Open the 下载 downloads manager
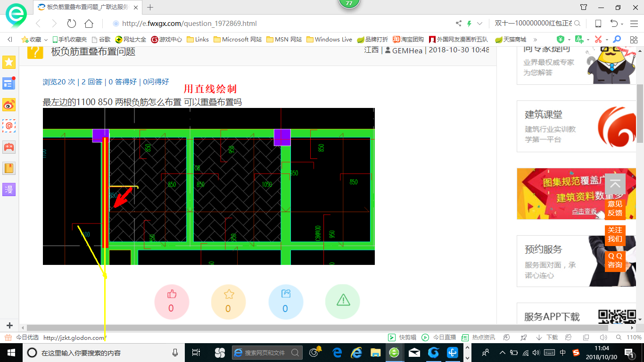Screen dimensions: 644x362 point(547,337)
